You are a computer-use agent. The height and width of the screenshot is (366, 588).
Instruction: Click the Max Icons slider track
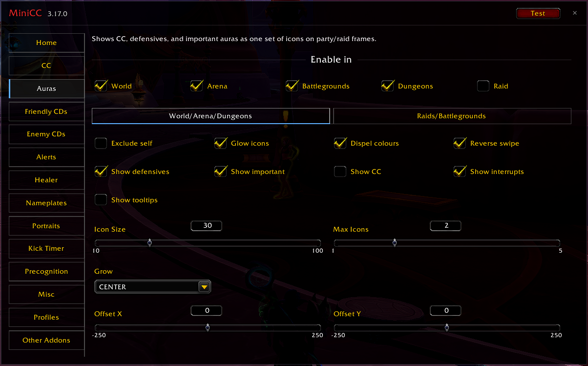pos(447,243)
